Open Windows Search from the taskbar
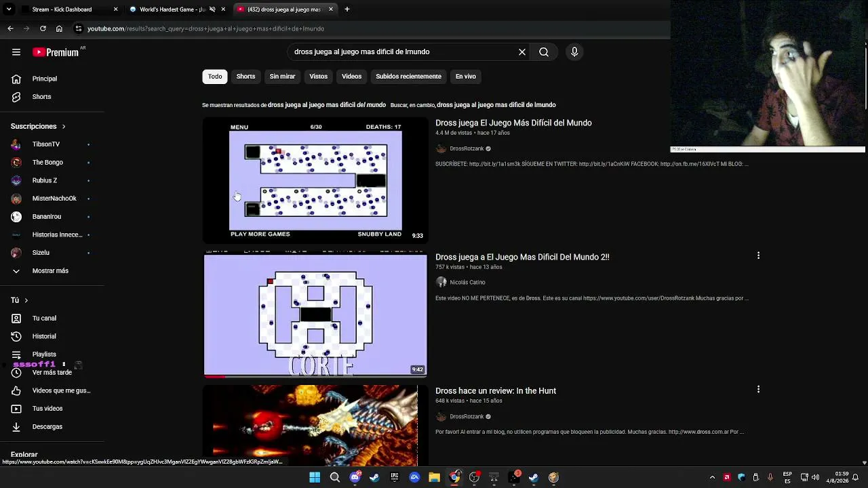The height and width of the screenshot is (488, 868). coord(334,477)
